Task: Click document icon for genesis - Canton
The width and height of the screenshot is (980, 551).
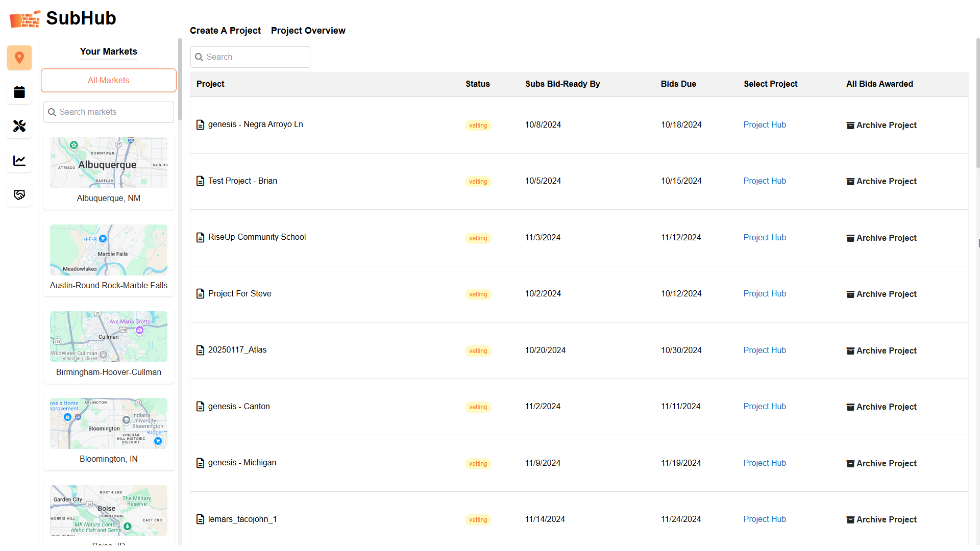Action: tap(201, 407)
